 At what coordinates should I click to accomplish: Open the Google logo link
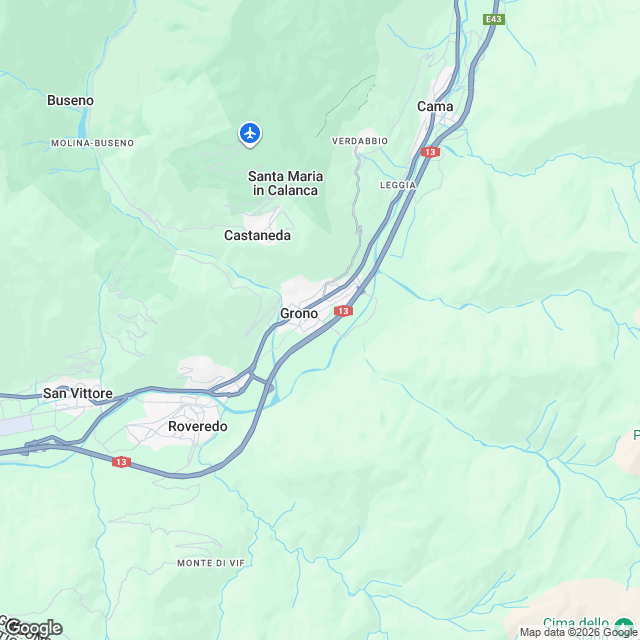point(33,628)
